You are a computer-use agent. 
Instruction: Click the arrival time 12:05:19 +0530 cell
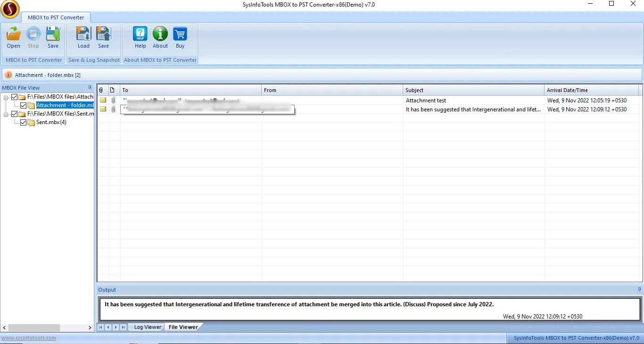tap(587, 101)
